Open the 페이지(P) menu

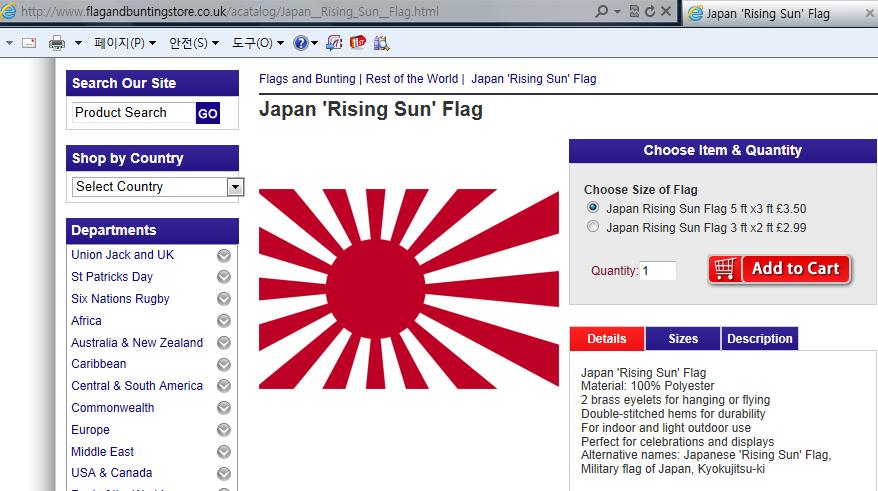(125, 43)
